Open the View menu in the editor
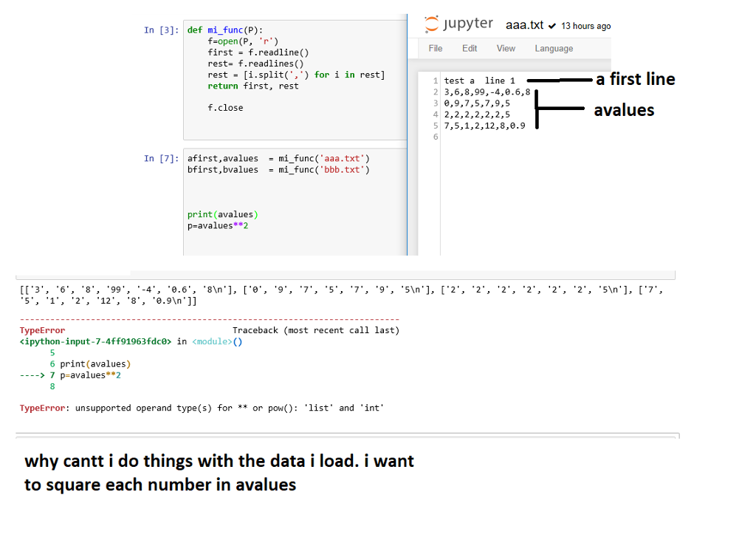 [x=506, y=48]
